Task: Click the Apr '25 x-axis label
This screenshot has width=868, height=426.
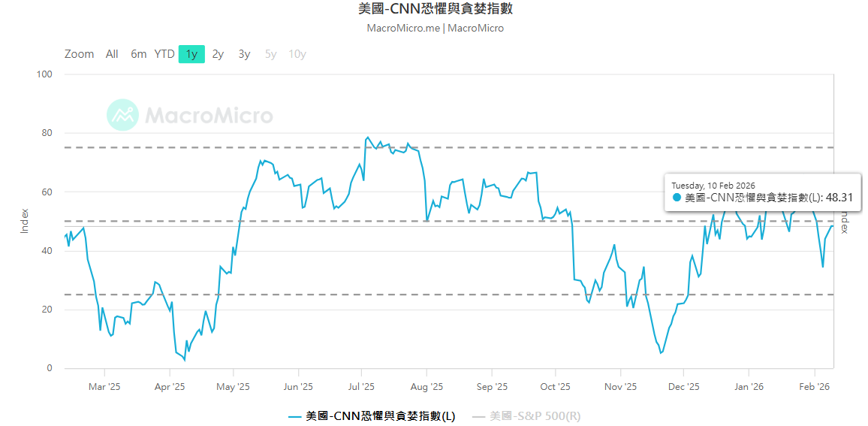Action: tap(170, 387)
